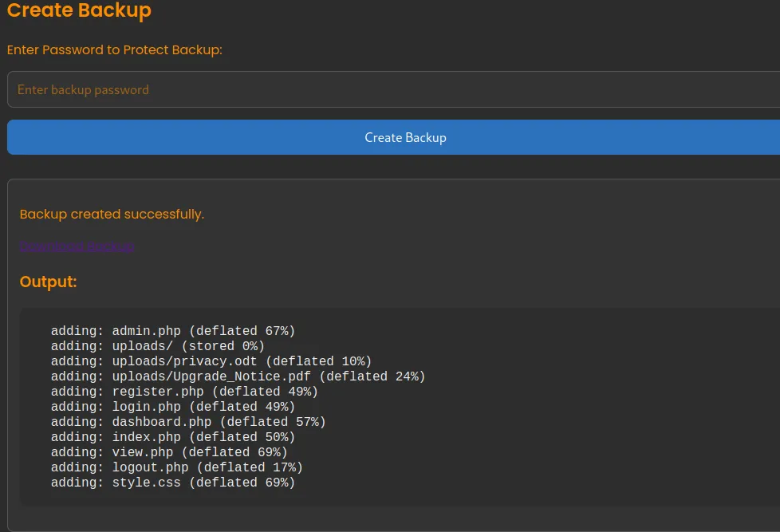
Task: Select the dashboard.php output line
Action: click(x=188, y=422)
